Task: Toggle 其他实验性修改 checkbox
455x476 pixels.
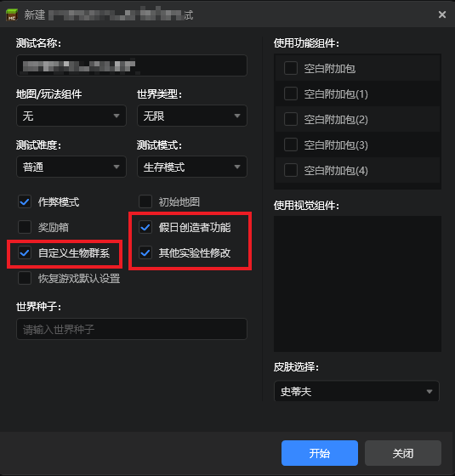Action: tap(145, 252)
